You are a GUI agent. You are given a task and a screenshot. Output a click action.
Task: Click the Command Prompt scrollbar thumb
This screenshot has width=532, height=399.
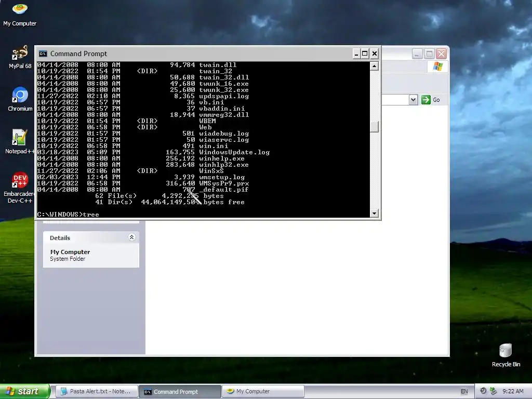click(x=374, y=127)
